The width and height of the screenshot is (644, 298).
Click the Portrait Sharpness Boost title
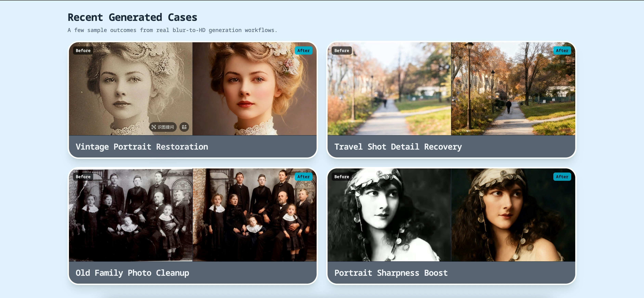(391, 273)
